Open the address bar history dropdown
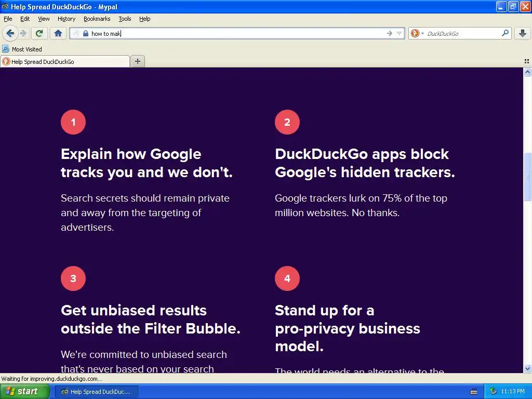 400,33
